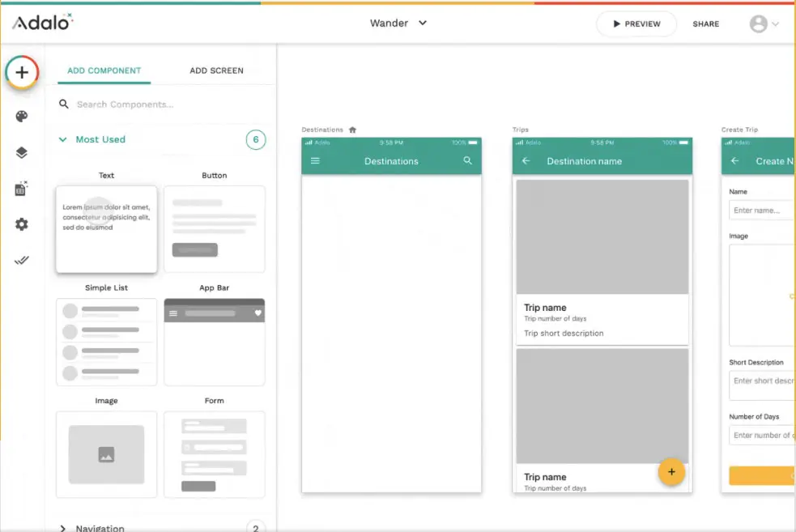
Task: Click Destinations title in app bar
Action: [391, 161]
